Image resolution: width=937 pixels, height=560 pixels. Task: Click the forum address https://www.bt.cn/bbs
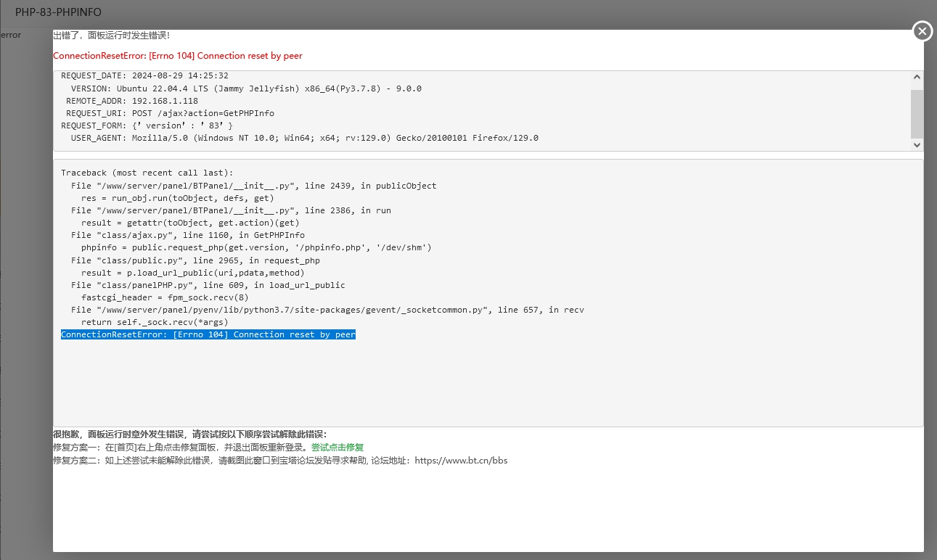point(461,461)
